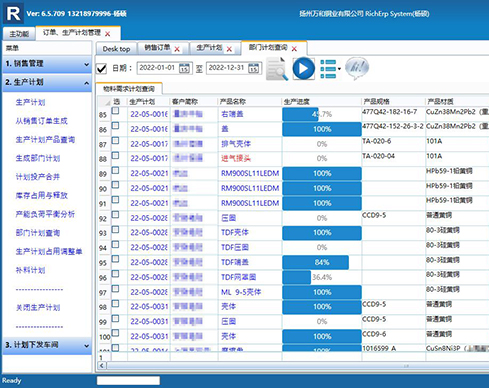Viewport: 489px width, 388px height.
Task: Open 从销售订单生成 in the left menu
Action: [41, 121]
